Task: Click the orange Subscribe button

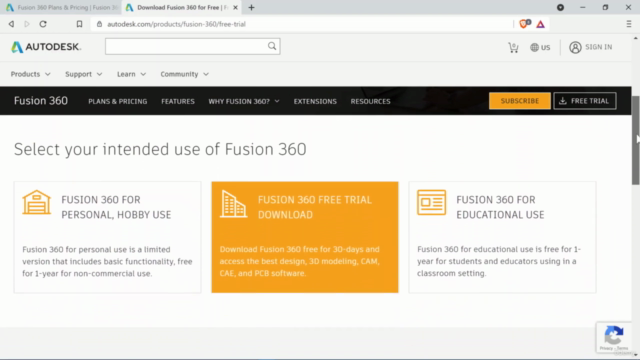Action: pyautogui.click(x=520, y=101)
